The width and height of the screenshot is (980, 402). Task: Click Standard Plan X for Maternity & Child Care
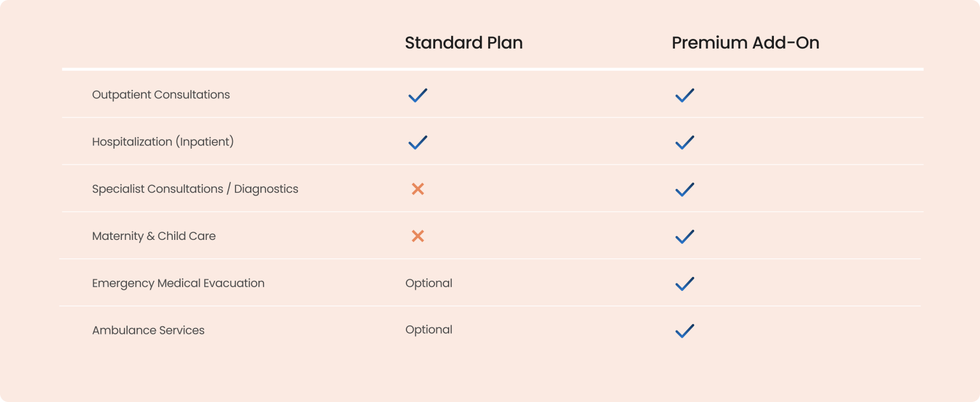[x=418, y=236]
